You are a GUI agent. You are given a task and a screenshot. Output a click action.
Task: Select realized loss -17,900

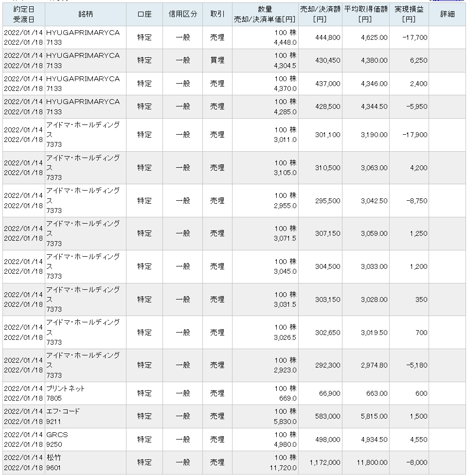[x=414, y=135]
